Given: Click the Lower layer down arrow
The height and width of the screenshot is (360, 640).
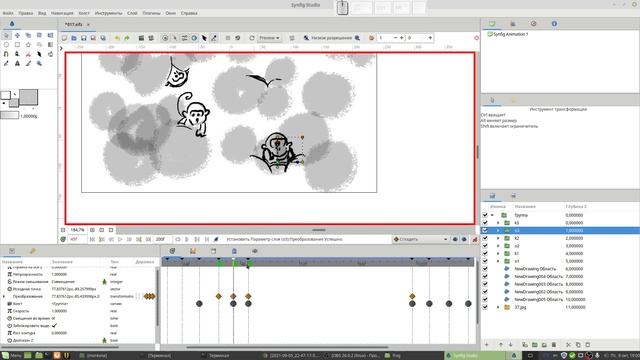Looking at the screenshot, I should pos(511,345).
